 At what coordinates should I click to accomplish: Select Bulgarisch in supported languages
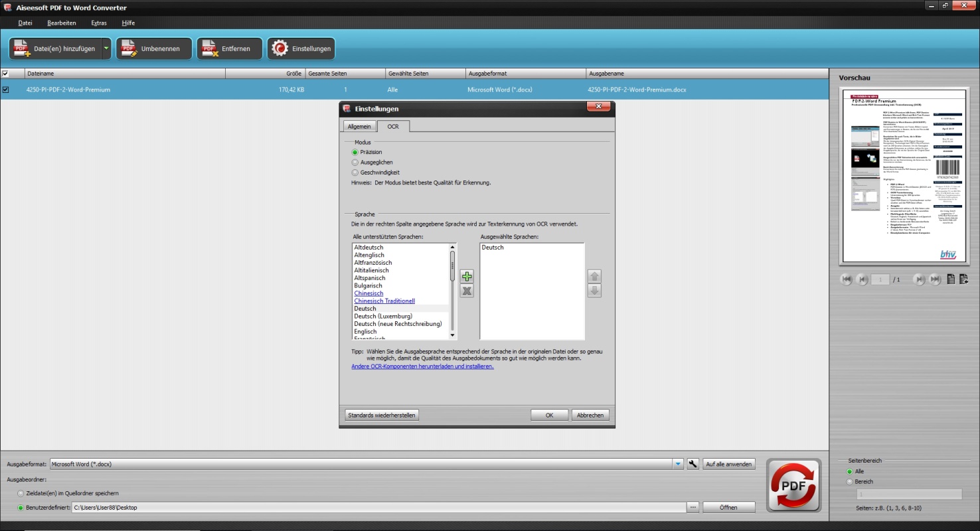(x=368, y=285)
